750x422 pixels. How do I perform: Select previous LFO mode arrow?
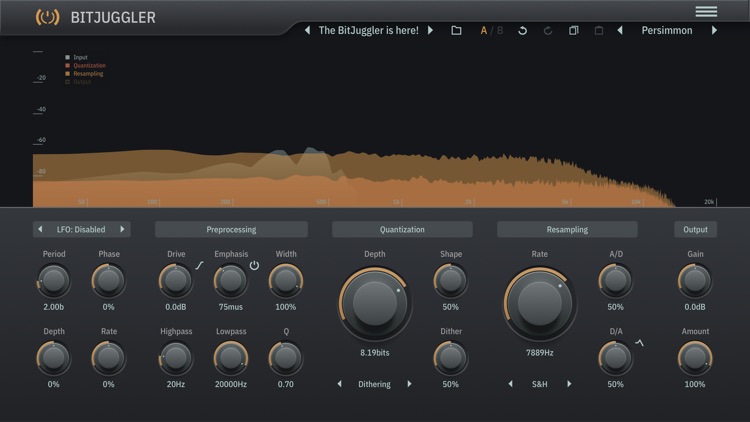[40, 229]
